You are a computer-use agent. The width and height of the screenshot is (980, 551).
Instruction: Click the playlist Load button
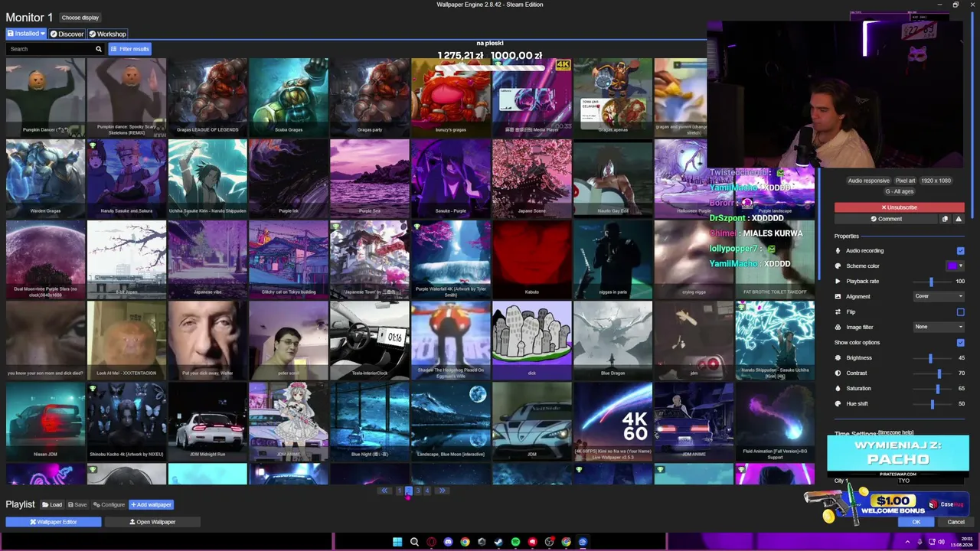pyautogui.click(x=52, y=505)
